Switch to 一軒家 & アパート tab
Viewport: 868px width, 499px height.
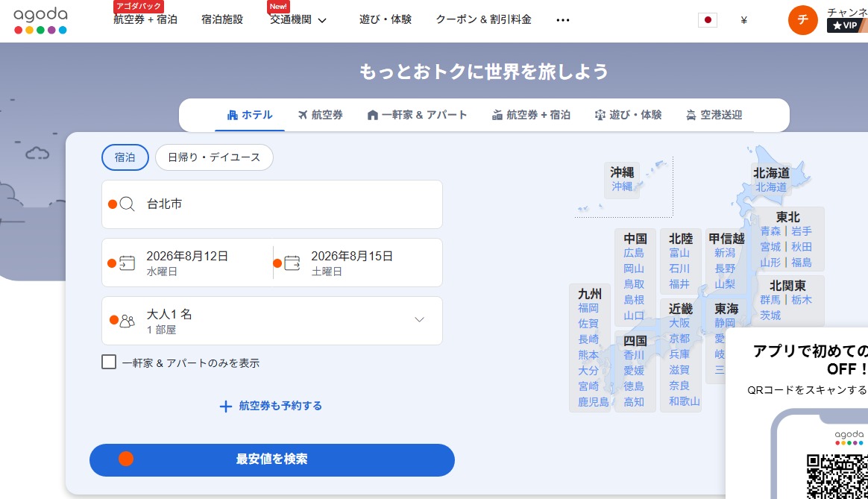coord(417,115)
